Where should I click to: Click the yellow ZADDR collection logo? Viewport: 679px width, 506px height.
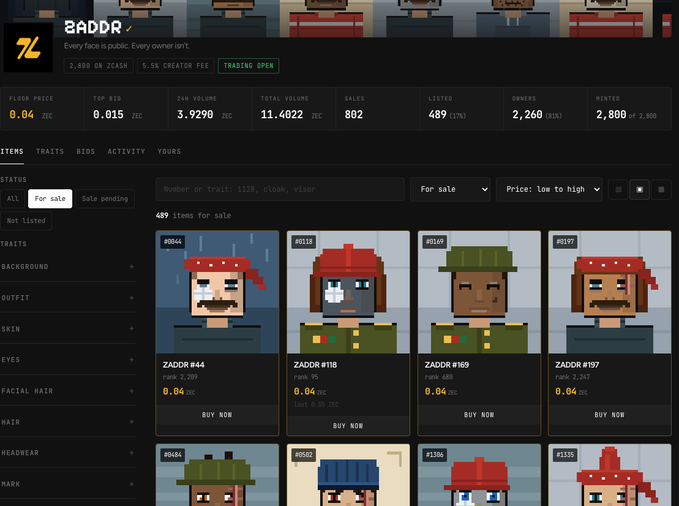[28, 47]
